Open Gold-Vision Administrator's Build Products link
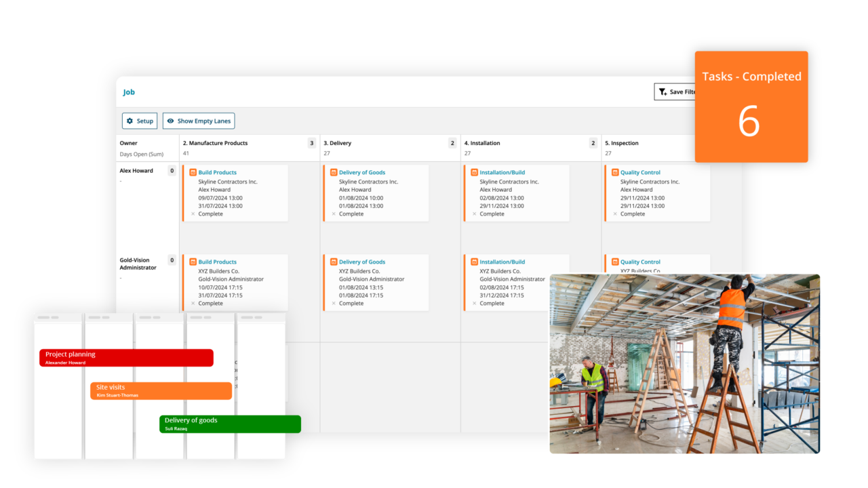The image size is (868, 488). tap(218, 262)
